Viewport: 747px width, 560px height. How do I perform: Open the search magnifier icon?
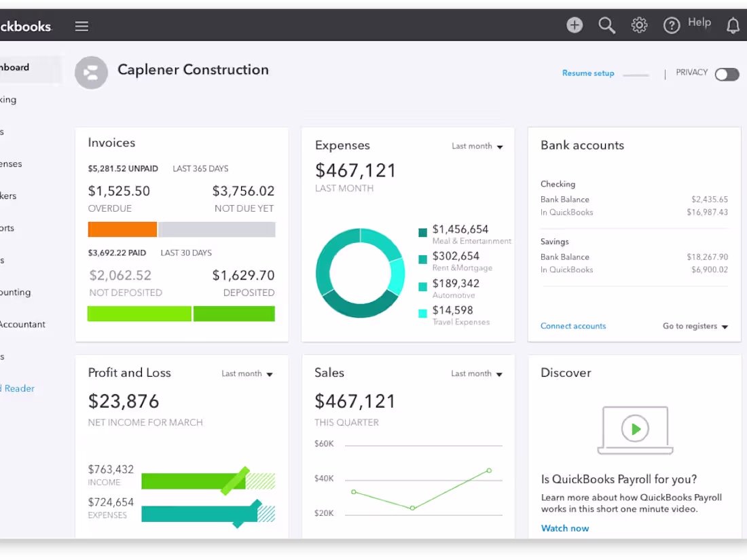coord(606,25)
